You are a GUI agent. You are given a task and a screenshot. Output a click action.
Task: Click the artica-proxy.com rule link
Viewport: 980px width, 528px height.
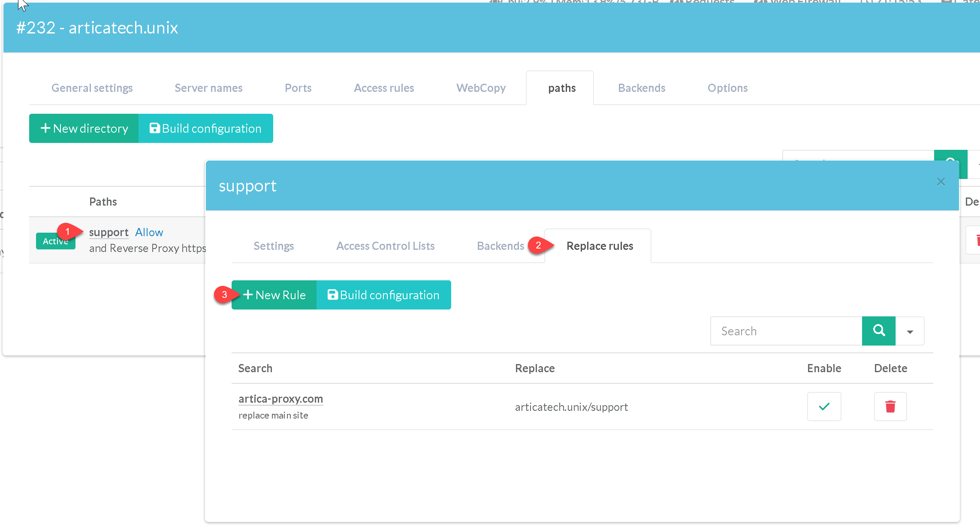point(280,399)
